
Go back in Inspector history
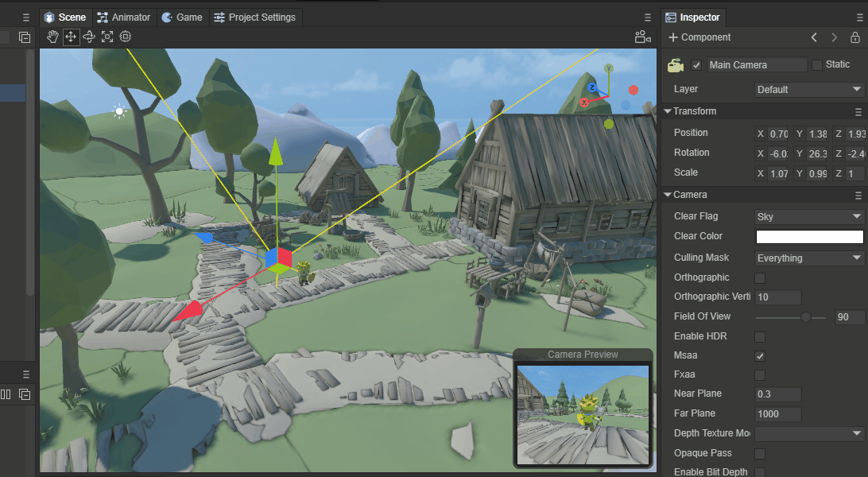[814, 37]
